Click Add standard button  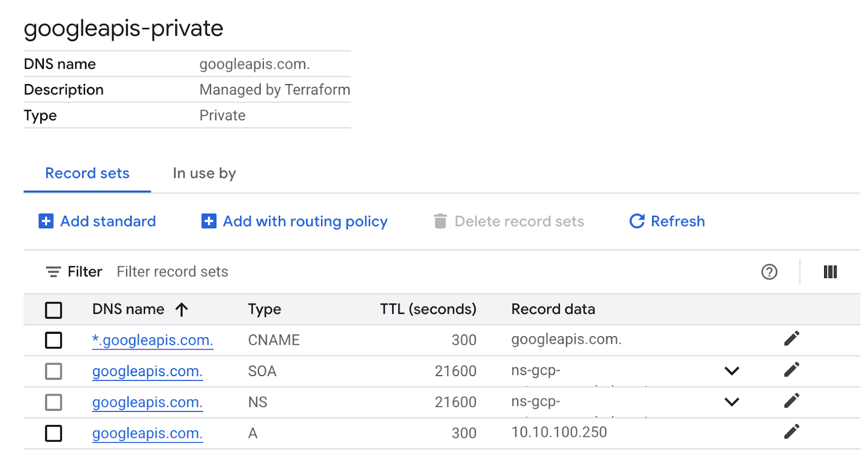[98, 221]
